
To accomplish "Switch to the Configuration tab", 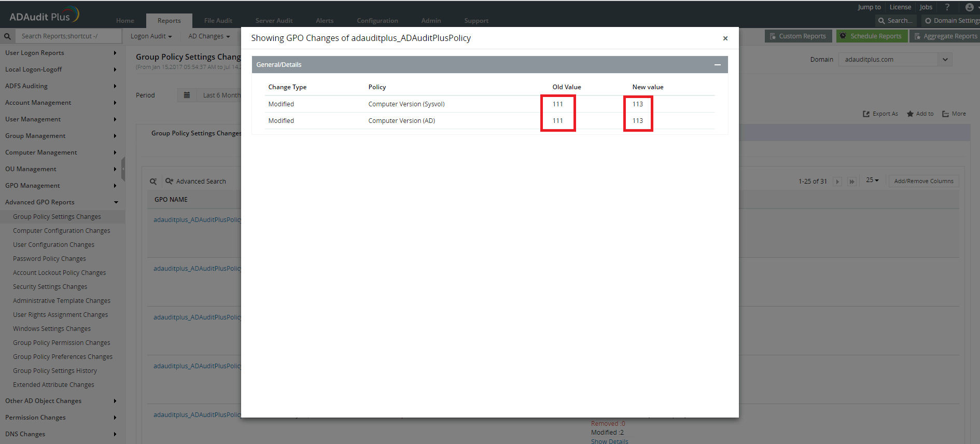I will pos(377,21).
